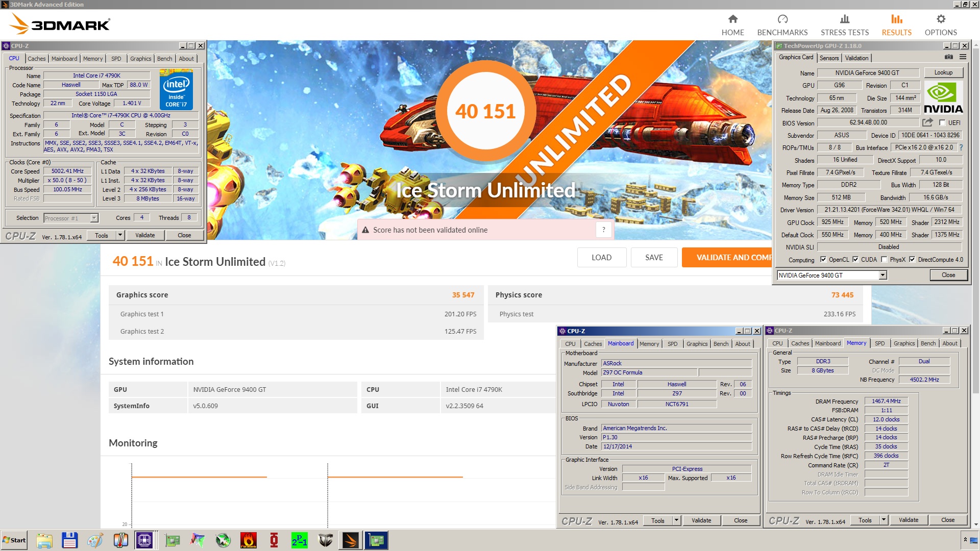This screenshot has height=551, width=980.
Task: Click LOAD result button
Action: pos(601,258)
